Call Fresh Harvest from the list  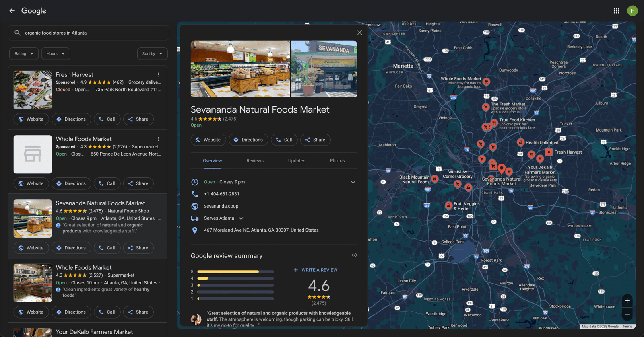(107, 119)
